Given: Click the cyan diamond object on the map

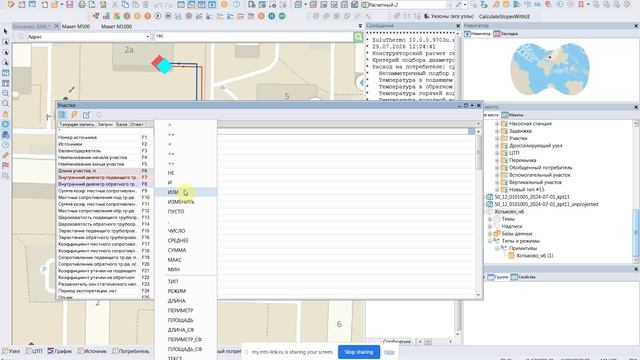Looking at the screenshot, I should pyautogui.click(x=165, y=65).
